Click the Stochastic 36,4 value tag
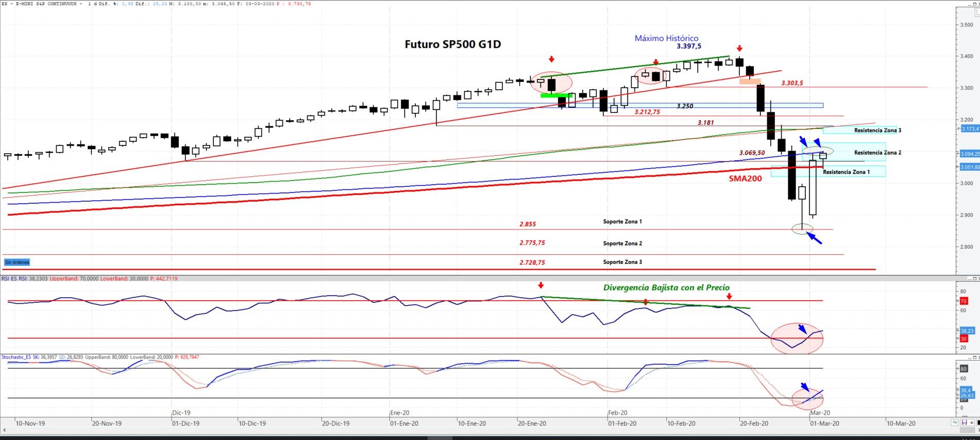 [966, 390]
